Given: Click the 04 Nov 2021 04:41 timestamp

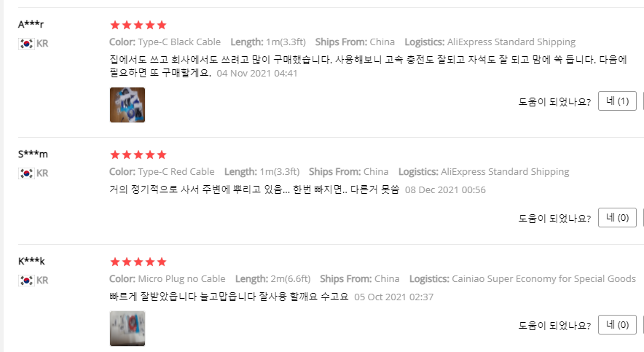Looking at the screenshot, I should [257, 74].
